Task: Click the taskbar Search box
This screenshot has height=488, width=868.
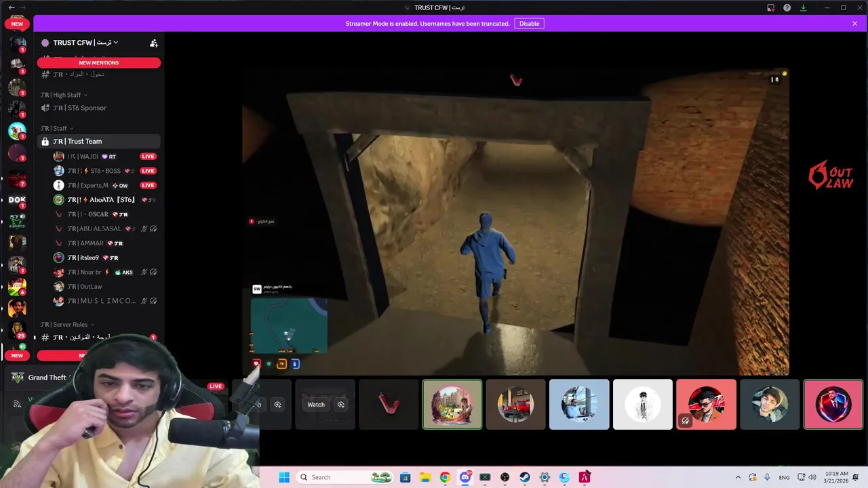Action: coord(344,477)
